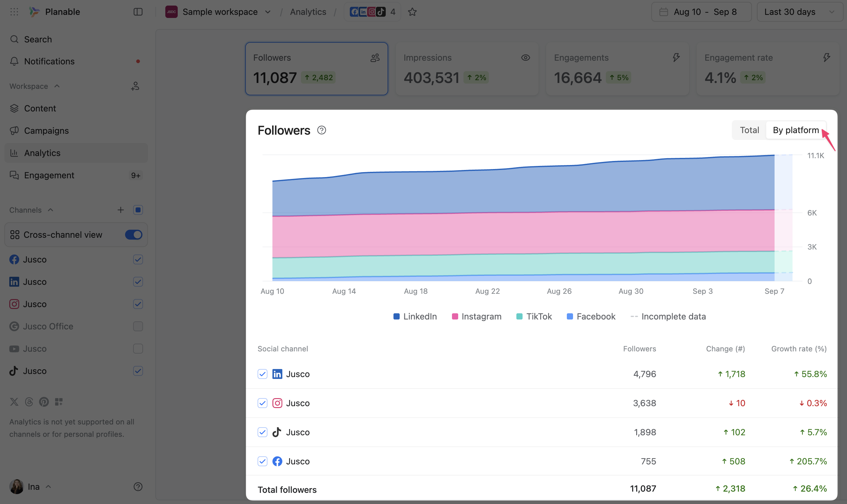Check the Jusco Office channel checkbox
The width and height of the screenshot is (847, 504).
click(138, 326)
